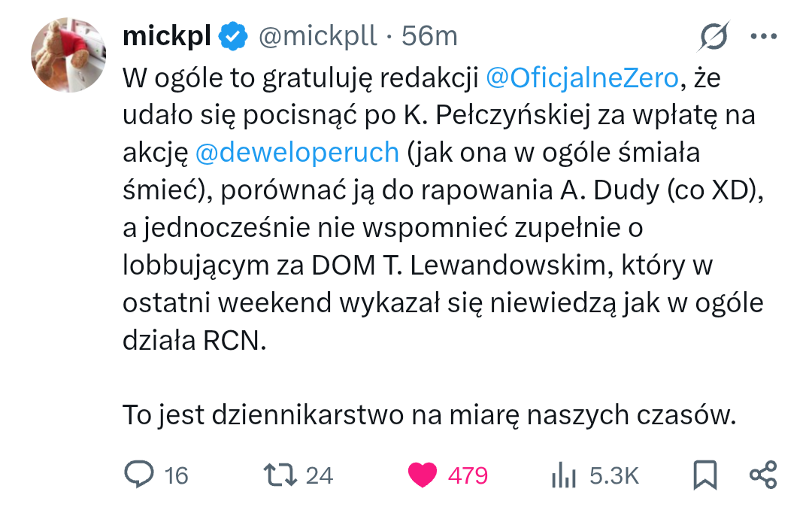Viewport: 812px width, 510px height.
Task: Click the mickpl display name
Action: pos(166,35)
